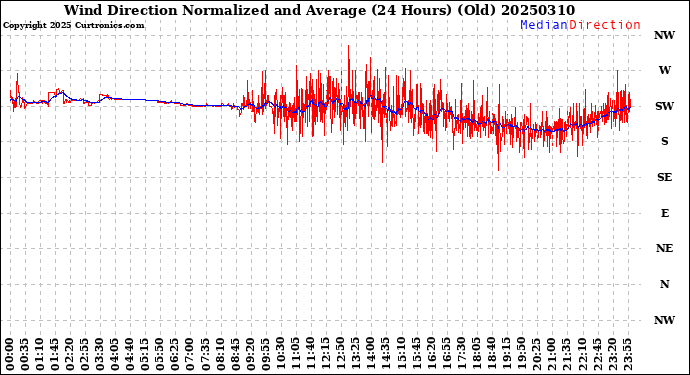The width and height of the screenshot is (690, 375).
Task: Click the 19:15 time axis label
Action: [x=506, y=354]
